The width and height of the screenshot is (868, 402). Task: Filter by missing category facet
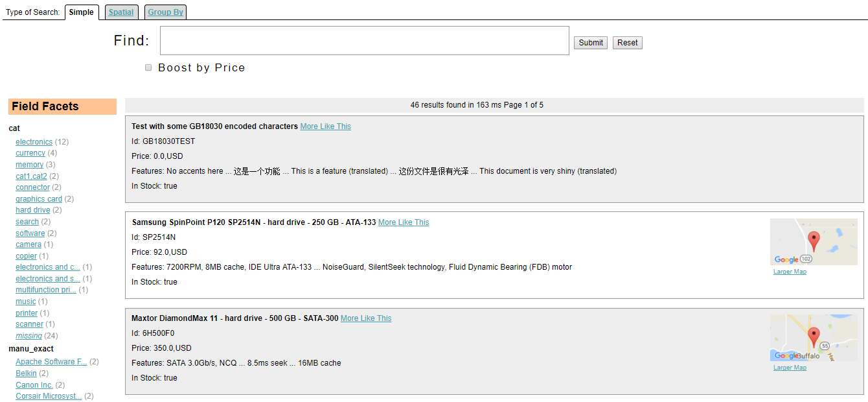pyautogui.click(x=29, y=336)
